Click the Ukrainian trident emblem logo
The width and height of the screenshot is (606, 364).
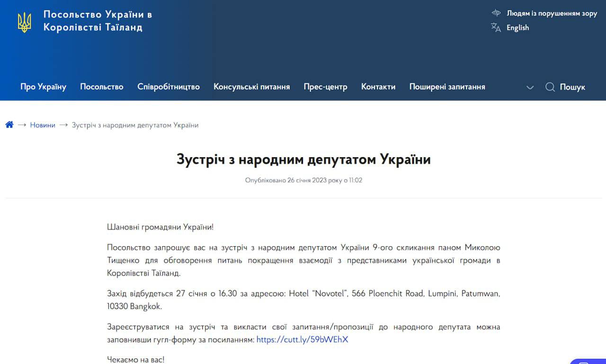click(x=24, y=22)
